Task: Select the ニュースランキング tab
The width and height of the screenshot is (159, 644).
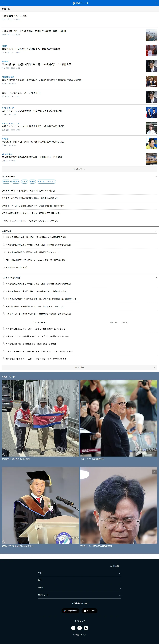Action: coord(40,322)
